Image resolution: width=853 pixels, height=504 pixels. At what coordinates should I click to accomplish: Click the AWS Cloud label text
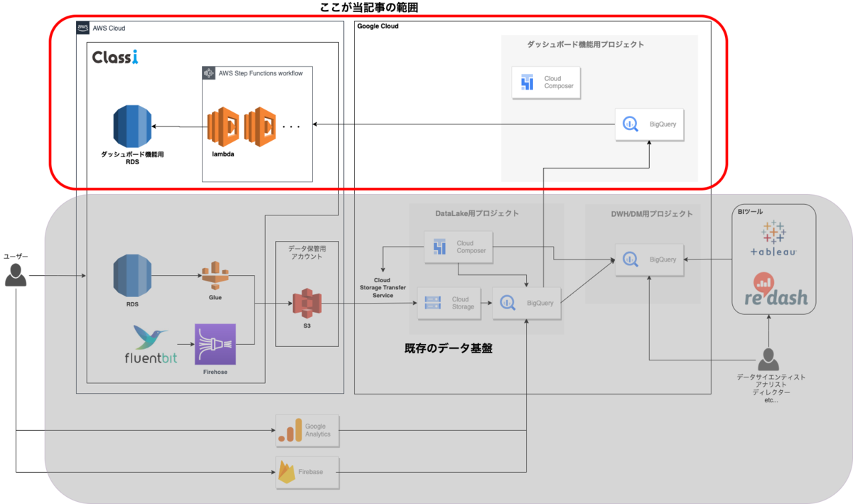(109, 28)
